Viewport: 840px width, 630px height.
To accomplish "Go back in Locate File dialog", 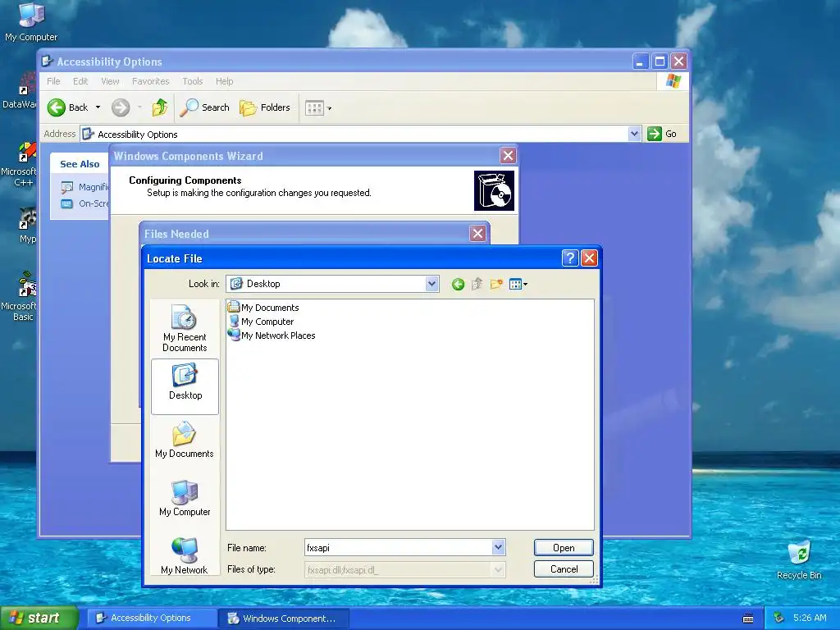I will coord(458,284).
